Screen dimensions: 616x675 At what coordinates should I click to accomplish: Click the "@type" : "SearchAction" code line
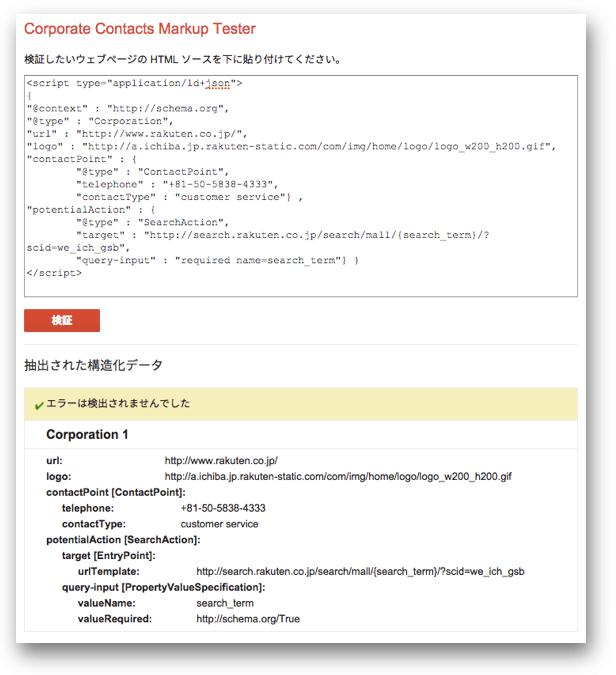click(153, 222)
